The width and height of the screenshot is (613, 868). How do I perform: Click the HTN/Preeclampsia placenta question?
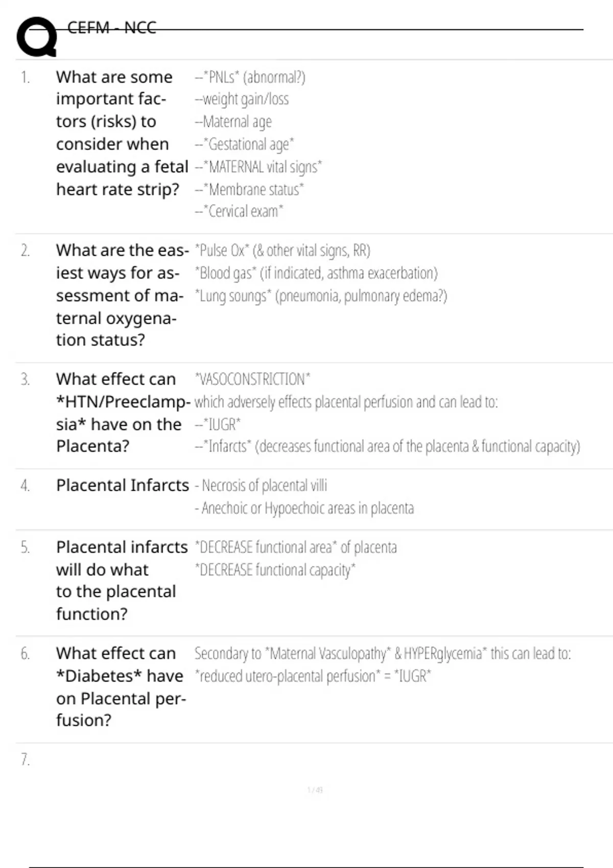point(123,413)
